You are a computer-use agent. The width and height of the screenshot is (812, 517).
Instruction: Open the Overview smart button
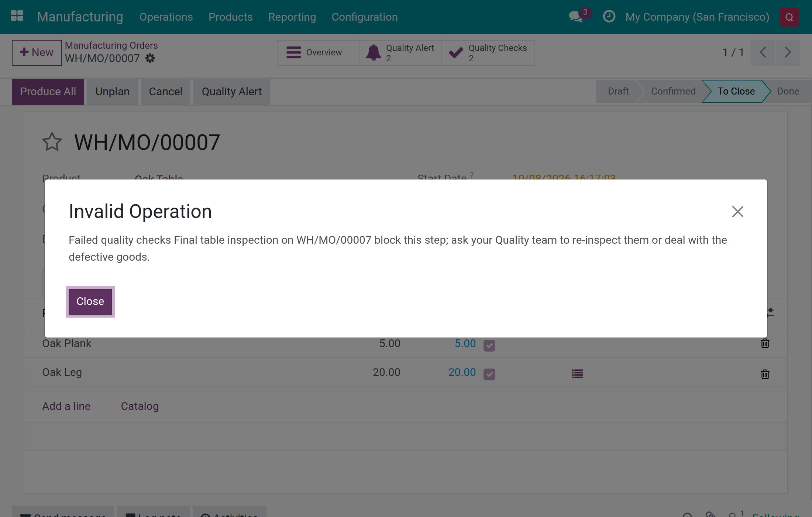coord(318,53)
